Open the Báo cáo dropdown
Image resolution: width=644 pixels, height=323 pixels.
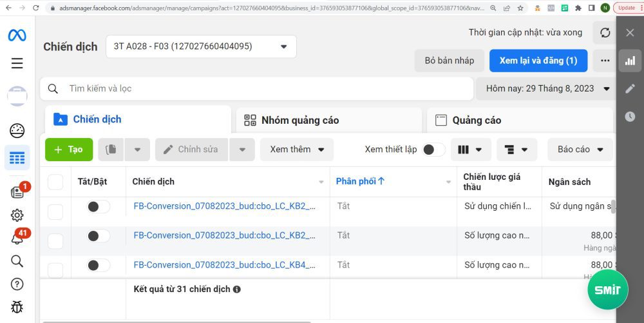click(580, 150)
